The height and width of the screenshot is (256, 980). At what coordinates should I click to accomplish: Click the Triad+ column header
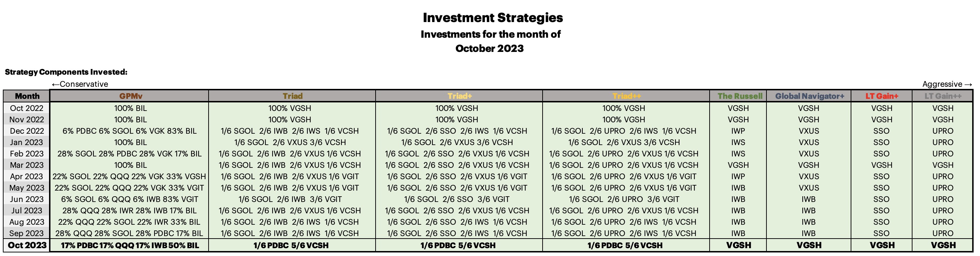pos(459,96)
